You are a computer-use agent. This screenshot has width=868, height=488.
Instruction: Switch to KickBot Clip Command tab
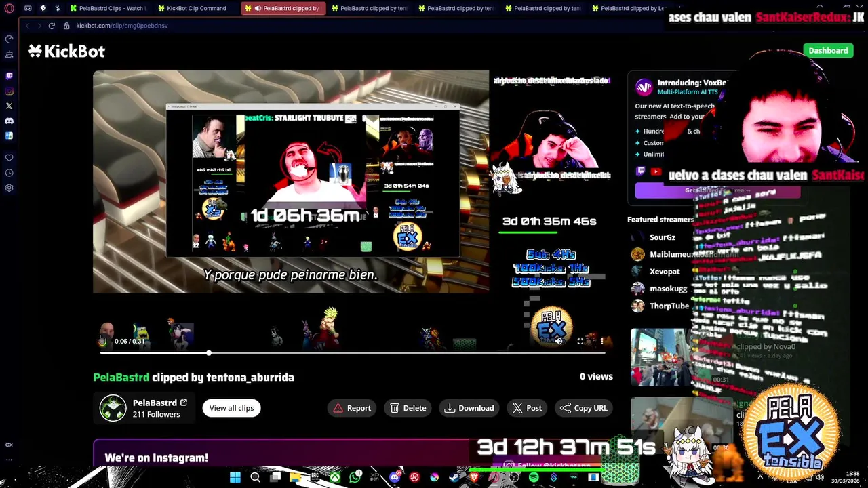196,8
